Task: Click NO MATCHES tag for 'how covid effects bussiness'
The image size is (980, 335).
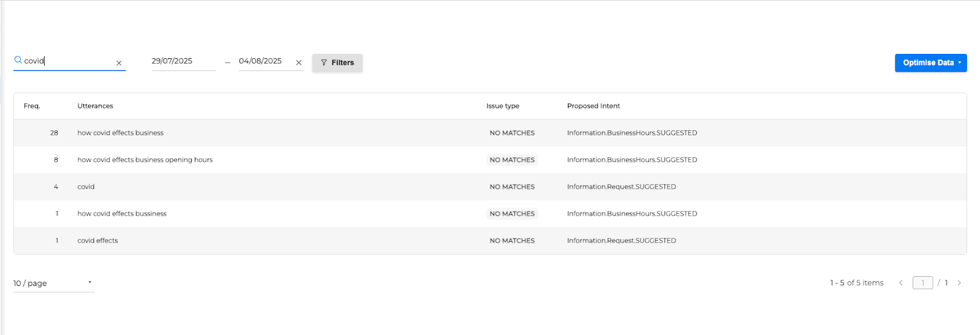Action: (512, 214)
